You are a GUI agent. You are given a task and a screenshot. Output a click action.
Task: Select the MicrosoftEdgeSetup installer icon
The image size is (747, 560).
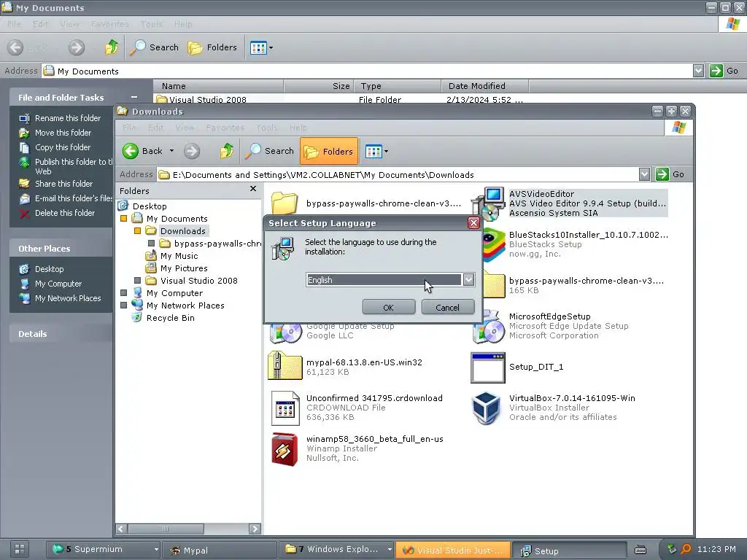488,327
